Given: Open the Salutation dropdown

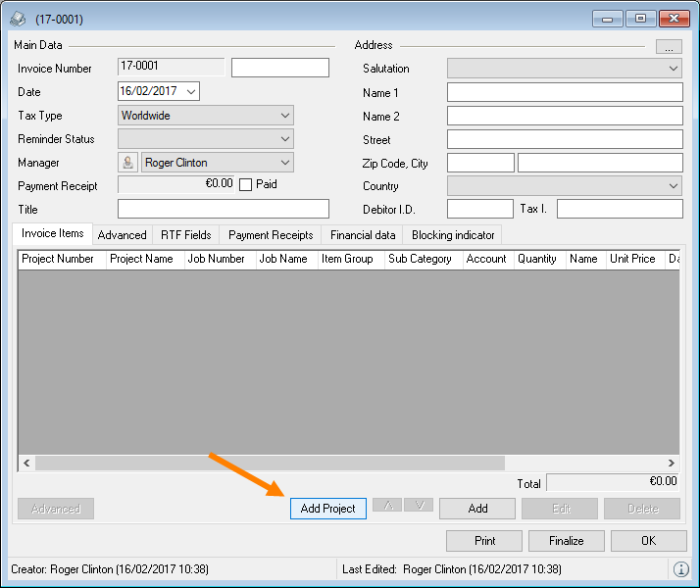Looking at the screenshot, I should pos(673,69).
